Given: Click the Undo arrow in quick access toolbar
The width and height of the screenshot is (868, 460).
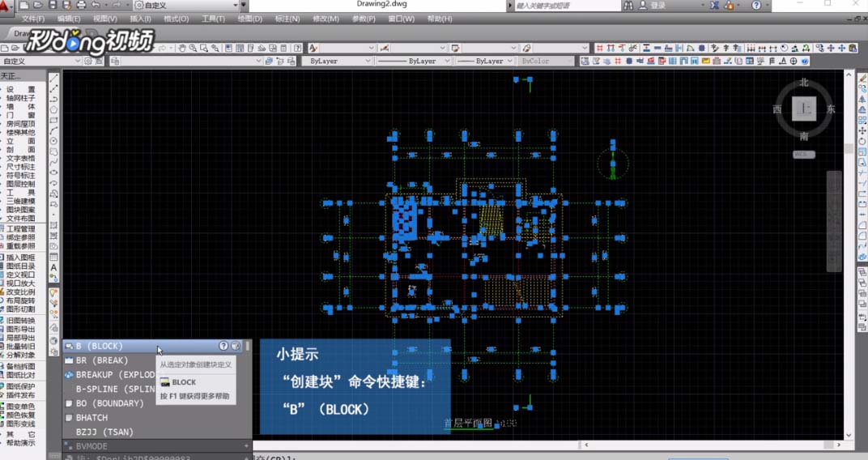Looking at the screenshot, I should pyautogui.click(x=96, y=5).
